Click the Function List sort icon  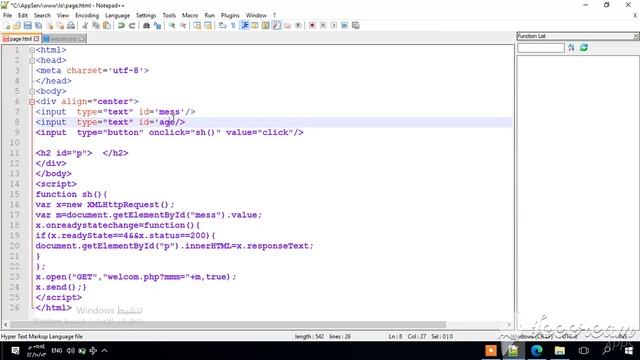coord(571,48)
